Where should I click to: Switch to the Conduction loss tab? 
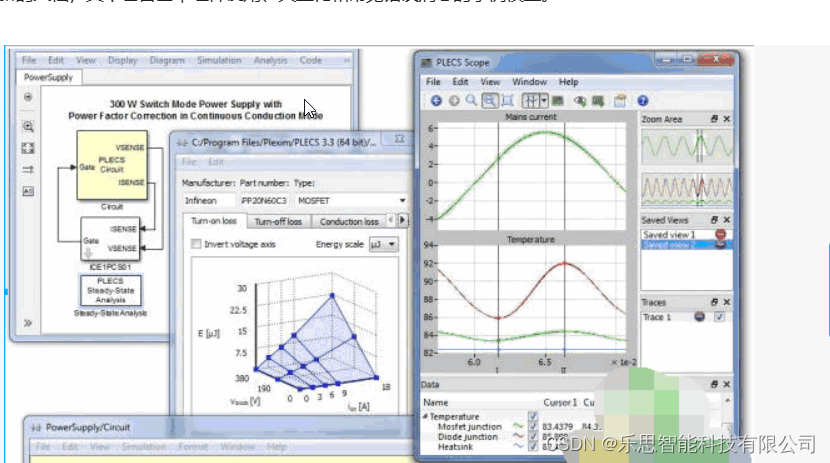(x=349, y=222)
